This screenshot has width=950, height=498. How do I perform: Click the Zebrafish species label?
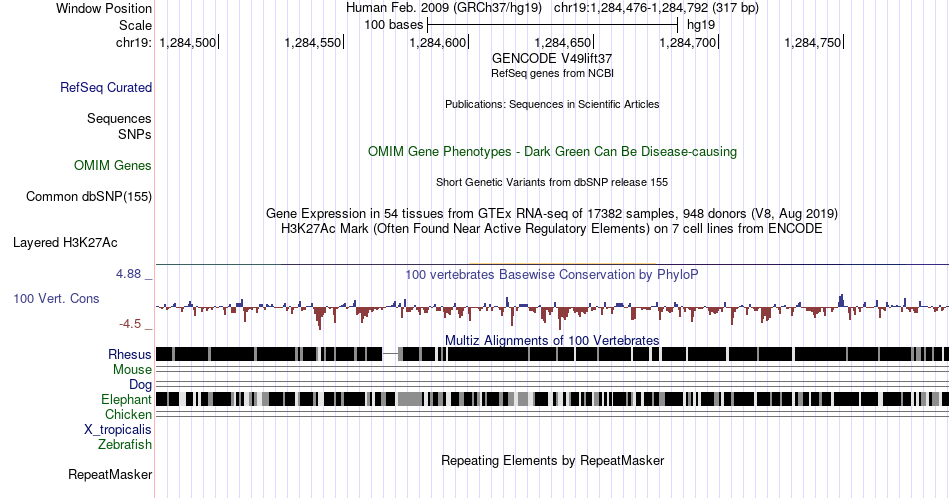click(x=125, y=444)
